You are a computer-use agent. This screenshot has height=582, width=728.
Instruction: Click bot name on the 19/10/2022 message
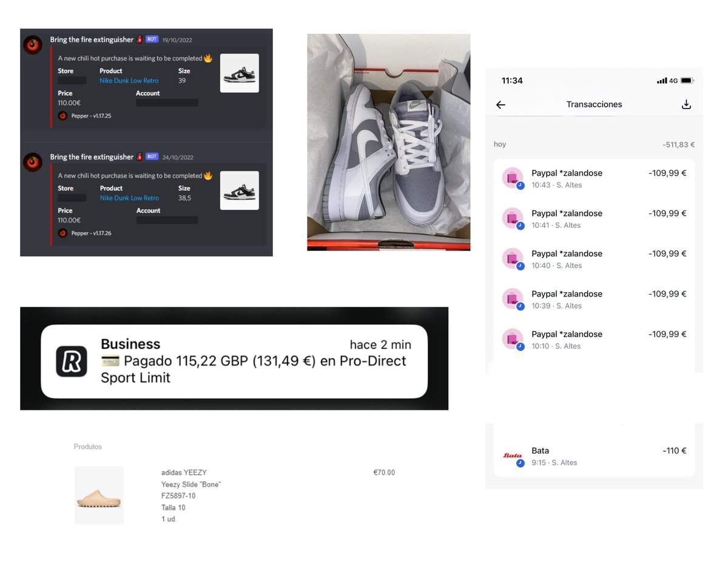pyautogui.click(x=92, y=39)
